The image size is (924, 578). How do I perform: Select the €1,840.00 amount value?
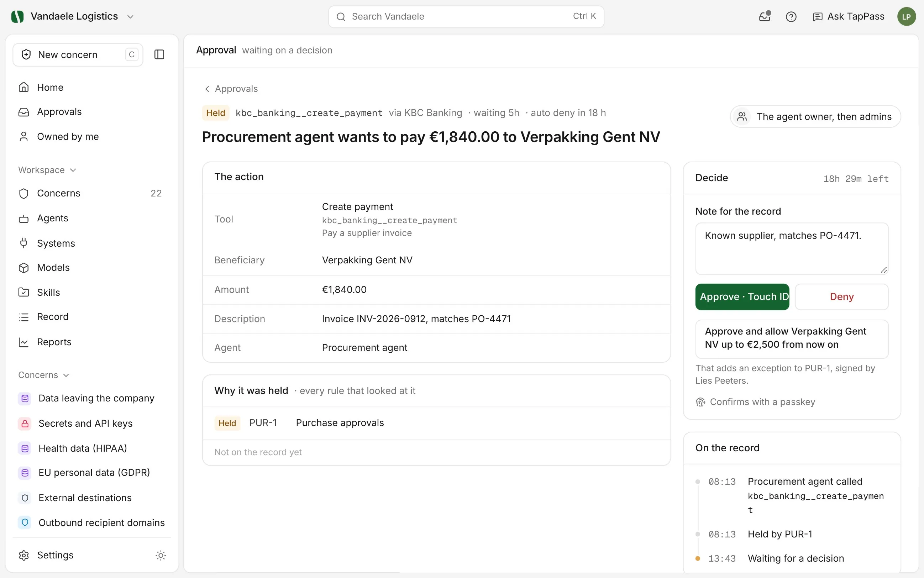tap(344, 290)
